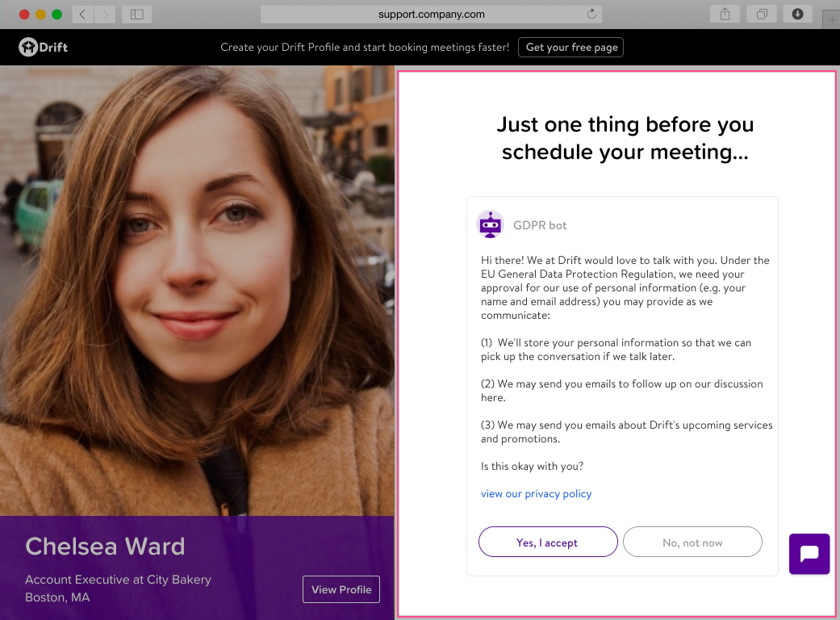This screenshot has width=840, height=620.
Task: Click the yellow macOS minimize button
Action: tap(40, 15)
